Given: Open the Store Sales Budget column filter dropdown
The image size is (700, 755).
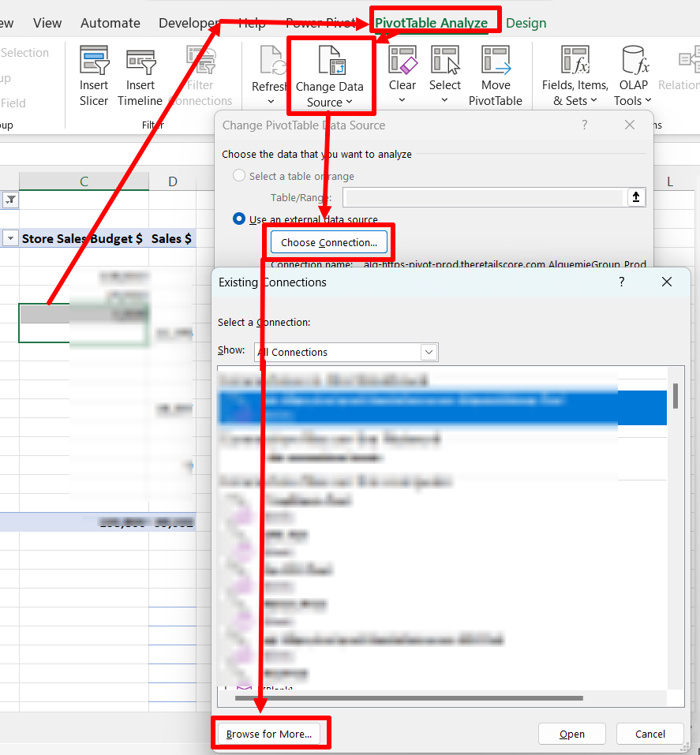Looking at the screenshot, I should tap(11, 238).
